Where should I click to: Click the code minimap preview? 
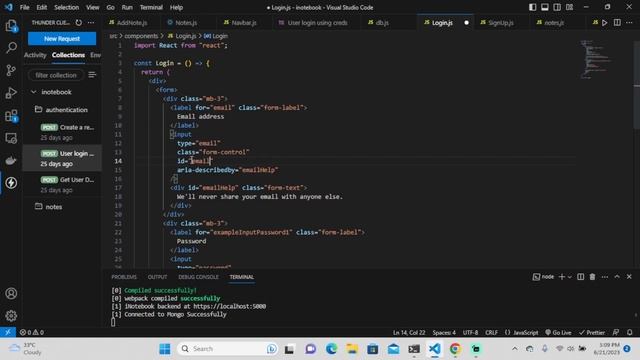click(596, 59)
